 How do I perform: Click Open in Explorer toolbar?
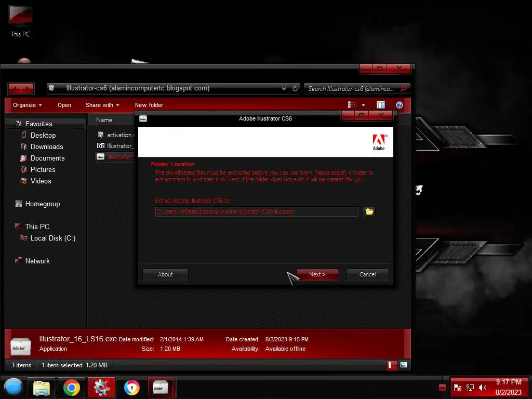64,105
